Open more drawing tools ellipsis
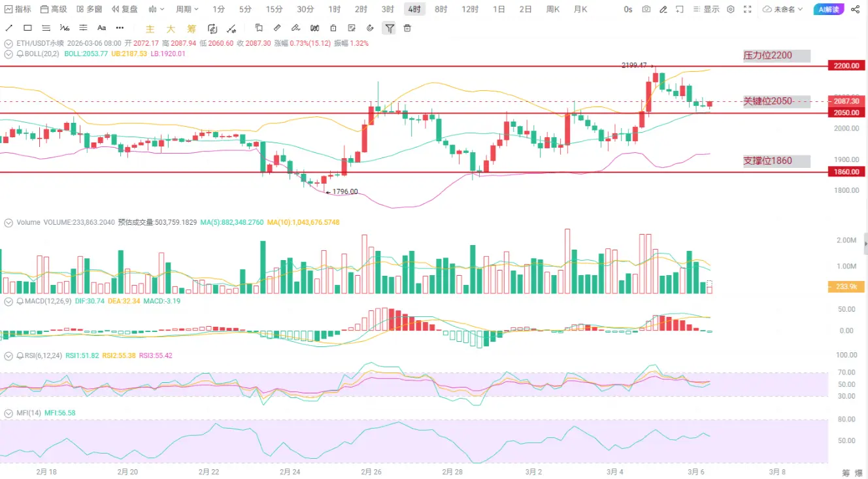Screen dimensions: 868x479 [x=119, y=28]
